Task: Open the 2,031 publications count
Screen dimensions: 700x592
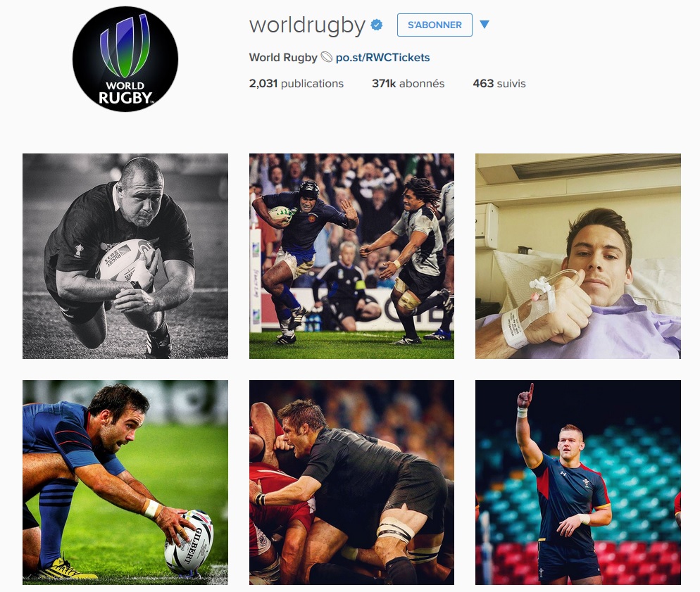Action: [x=296, y=84]
